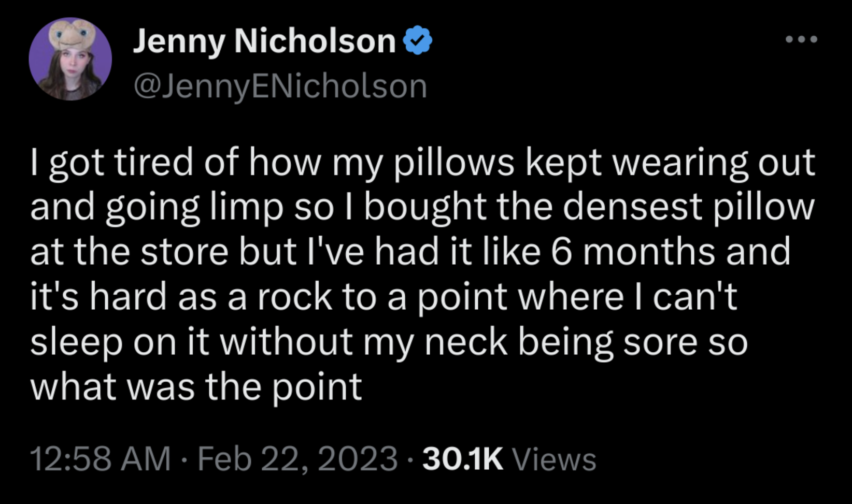Screen dimensions: 852x504
Task: Click the word "limp" in the tweet
Action: point(248,208)
